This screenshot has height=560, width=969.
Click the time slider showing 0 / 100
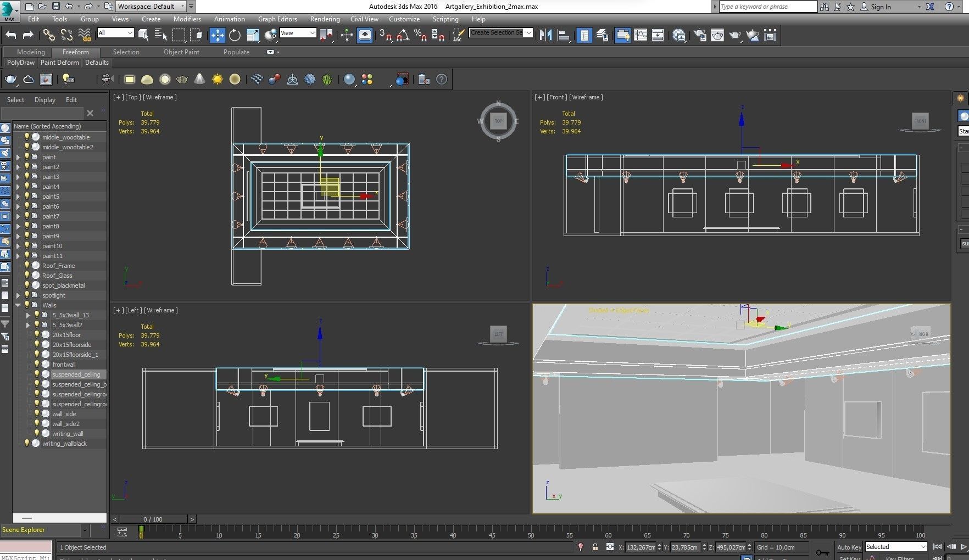coord(153,519)
